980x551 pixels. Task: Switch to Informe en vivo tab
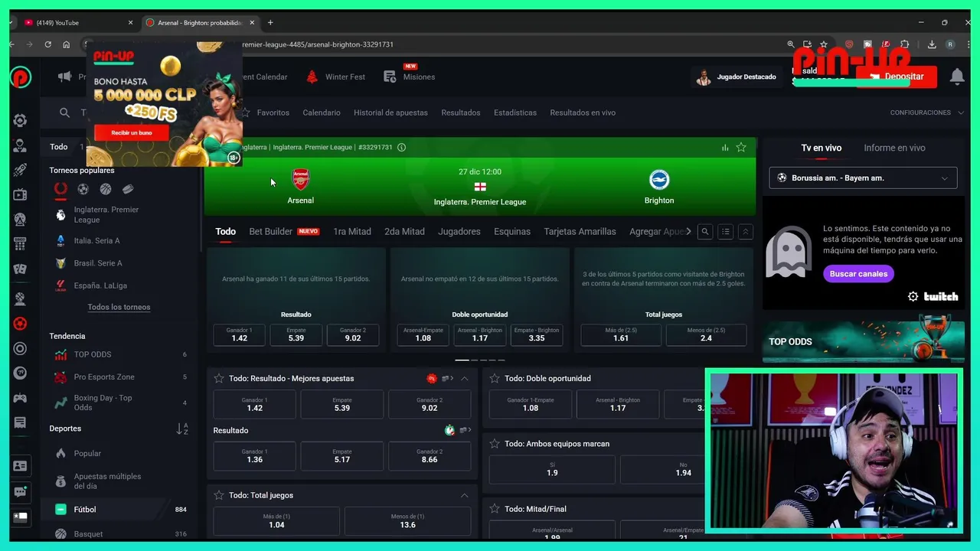point(894,148)
